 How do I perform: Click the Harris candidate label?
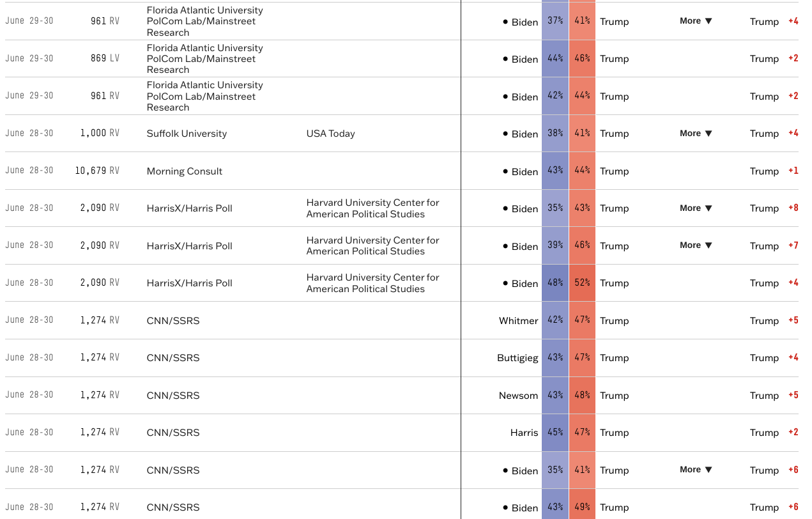click(524, 433)
